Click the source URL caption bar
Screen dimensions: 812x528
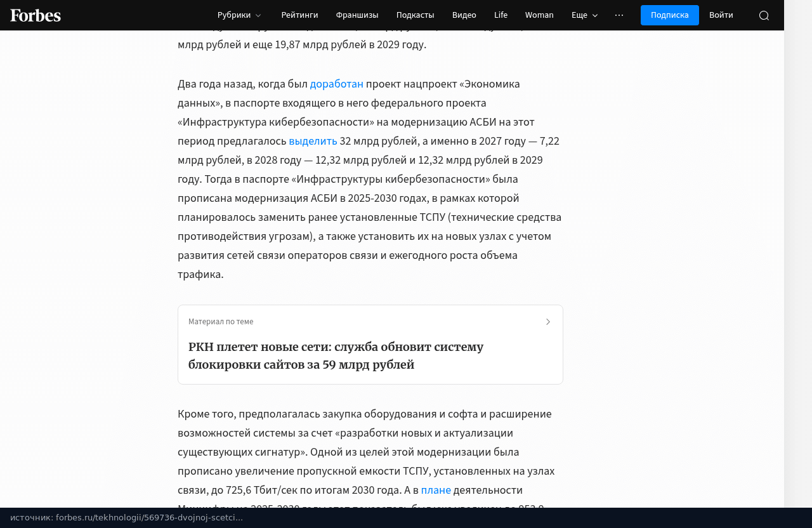(x=406, y=518)
